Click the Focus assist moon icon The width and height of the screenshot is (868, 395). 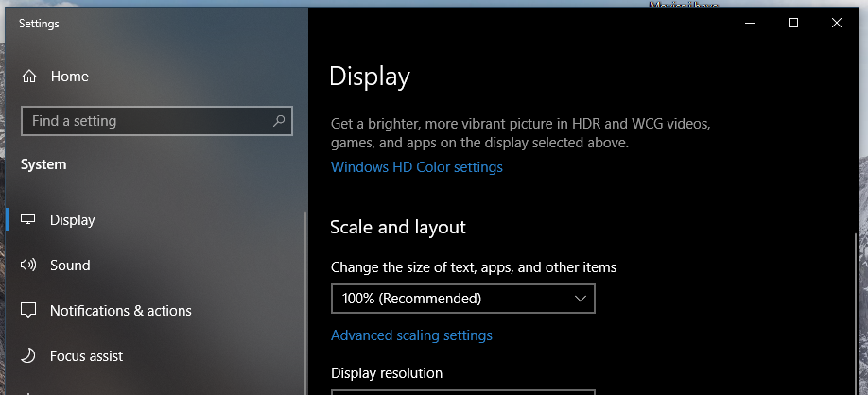[x=28, y=356]
